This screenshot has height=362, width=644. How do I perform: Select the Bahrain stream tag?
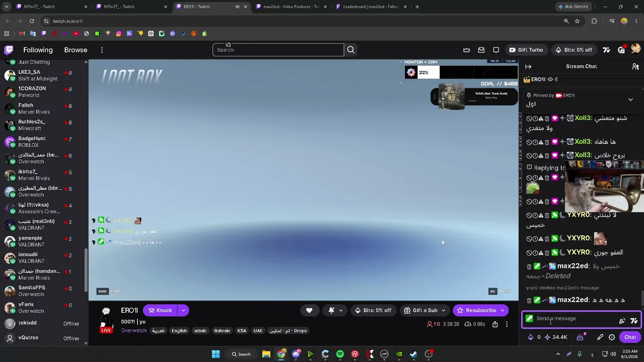click(x=222, y=331)
